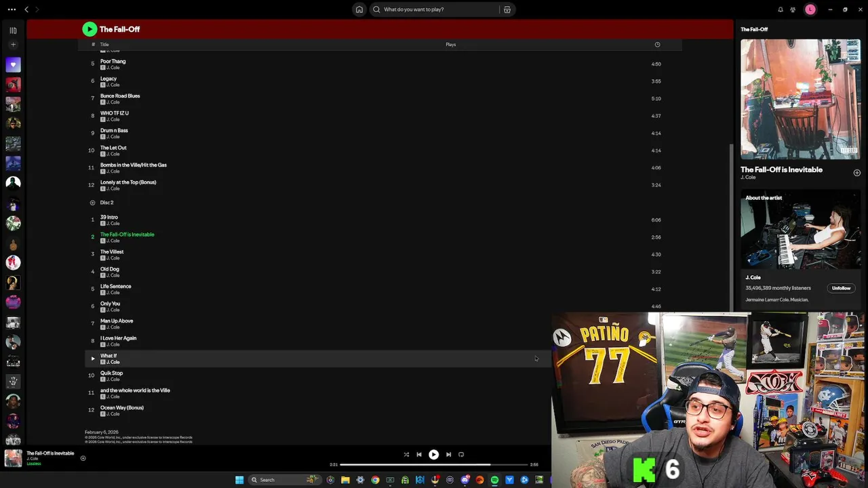Play The Fall-Off album via the green header button
This screenshot has width=868, height=488.
pos(90,29)
